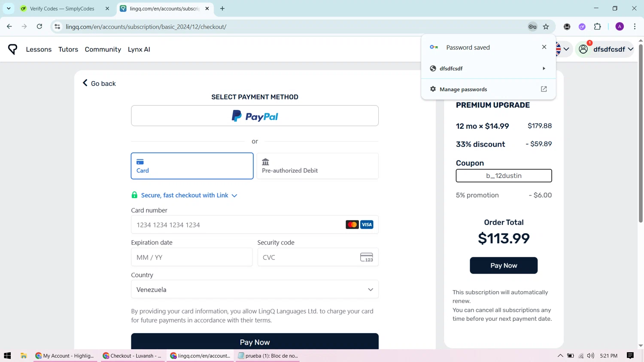Image resolution: width=644 pixels, height=362 pixels.
Task: Bookmark this page with the star icon
Action: click(x=546, y=27)
